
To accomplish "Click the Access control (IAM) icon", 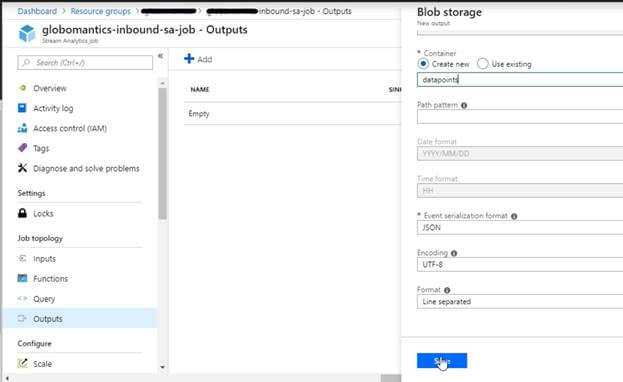I will (22, 128).
